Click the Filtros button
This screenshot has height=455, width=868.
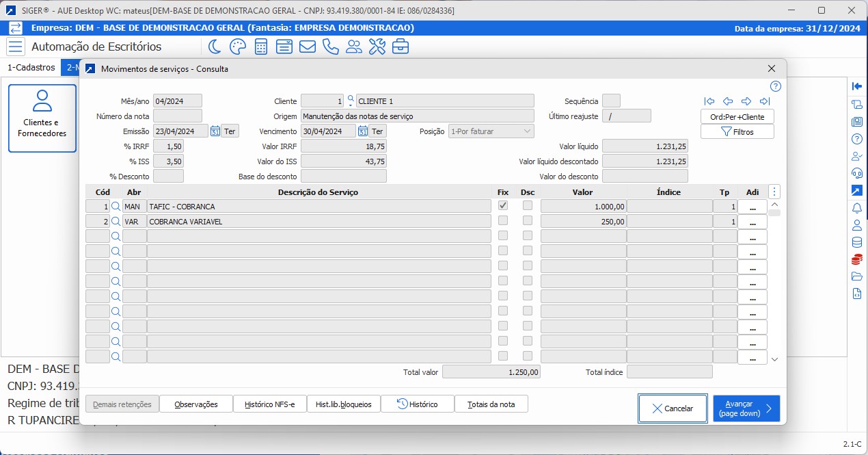pos(737,131)
